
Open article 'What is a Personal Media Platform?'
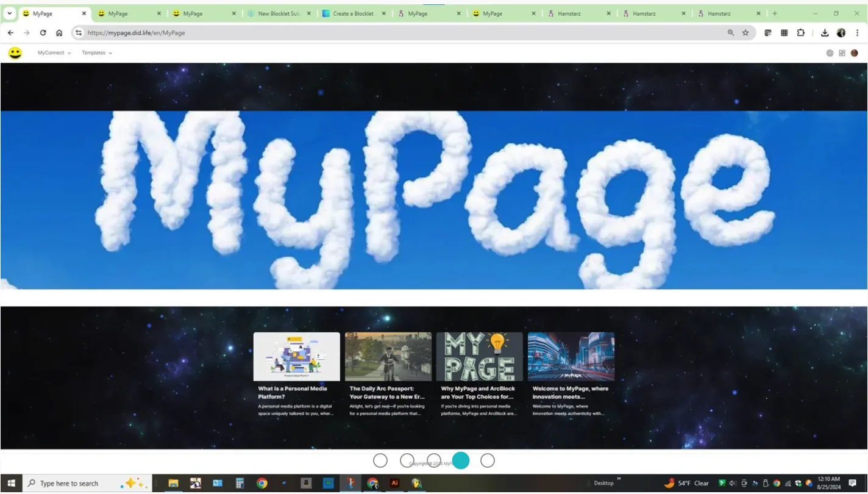[293, 393]
